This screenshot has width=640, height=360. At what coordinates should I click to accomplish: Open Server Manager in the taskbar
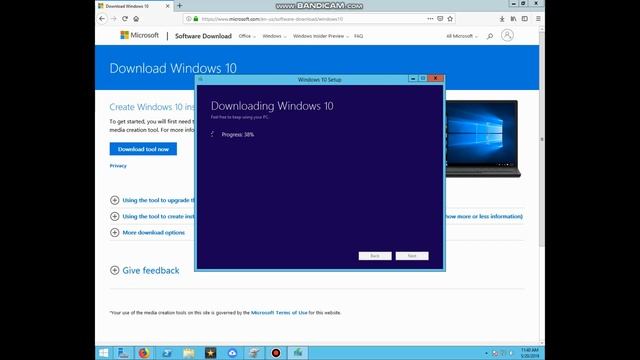[x=123, y=353]
